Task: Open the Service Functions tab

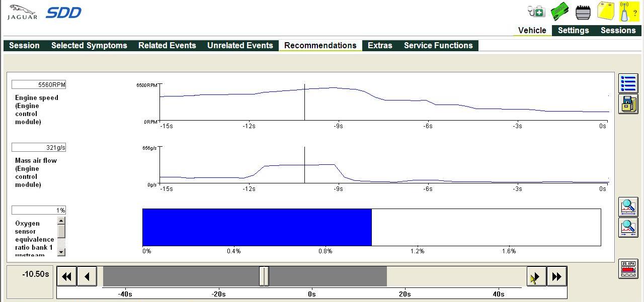Action: pos(438,45)
